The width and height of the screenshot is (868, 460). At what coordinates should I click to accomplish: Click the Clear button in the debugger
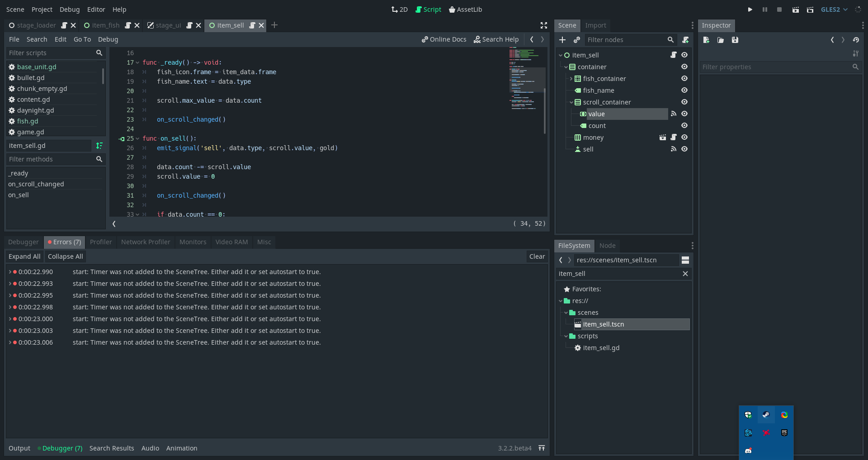click(537, 256)
